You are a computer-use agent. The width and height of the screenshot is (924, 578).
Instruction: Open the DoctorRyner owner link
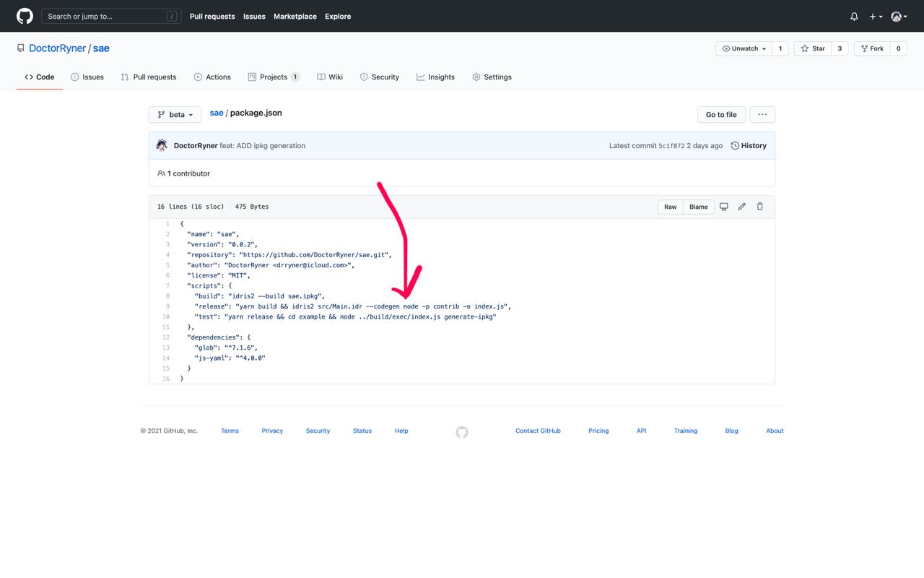(x=57, y=48)
